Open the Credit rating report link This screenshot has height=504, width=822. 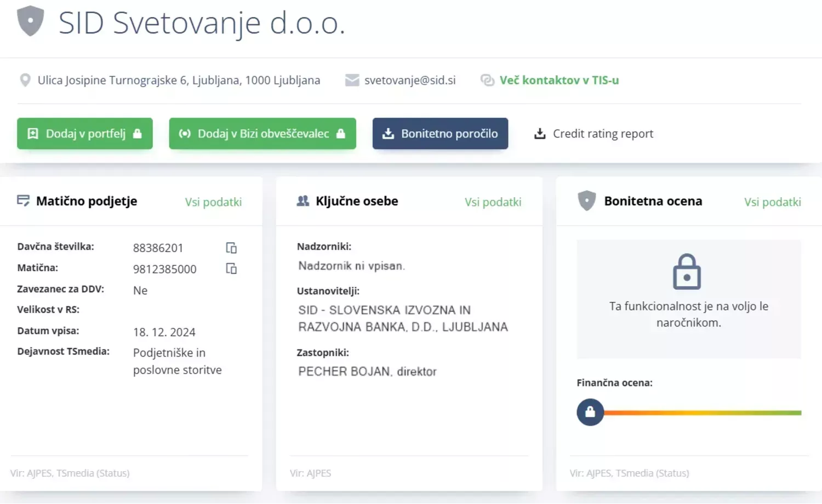[603, 134]
